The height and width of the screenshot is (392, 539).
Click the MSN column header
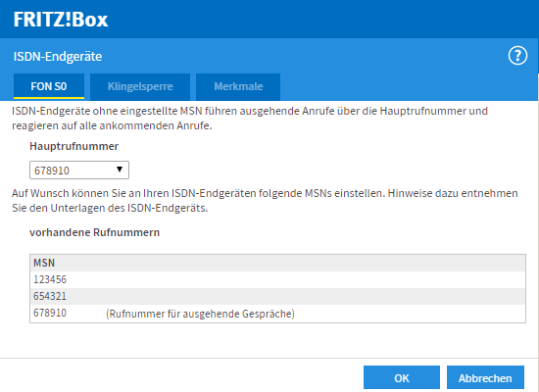pos(277,263)
